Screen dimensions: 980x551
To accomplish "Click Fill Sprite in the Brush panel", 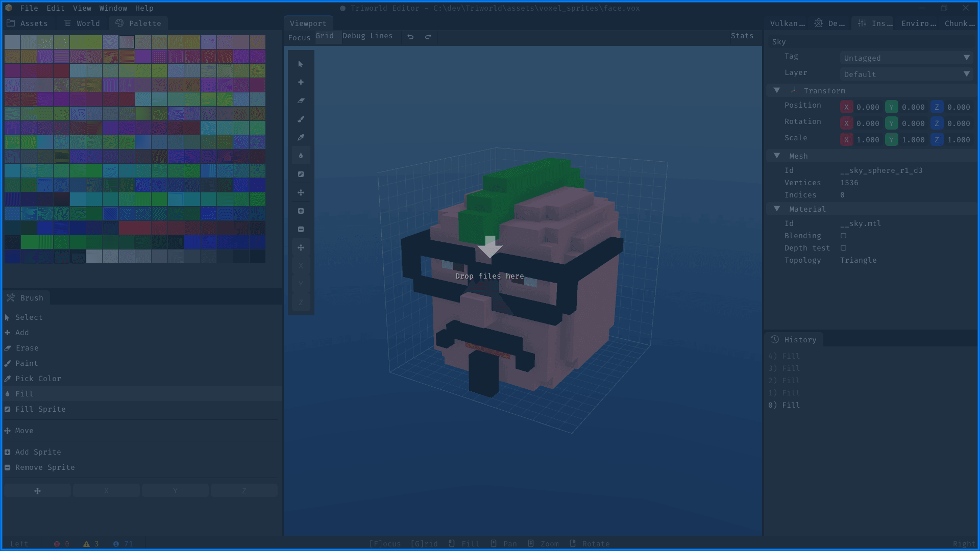I will click(40, 409).
